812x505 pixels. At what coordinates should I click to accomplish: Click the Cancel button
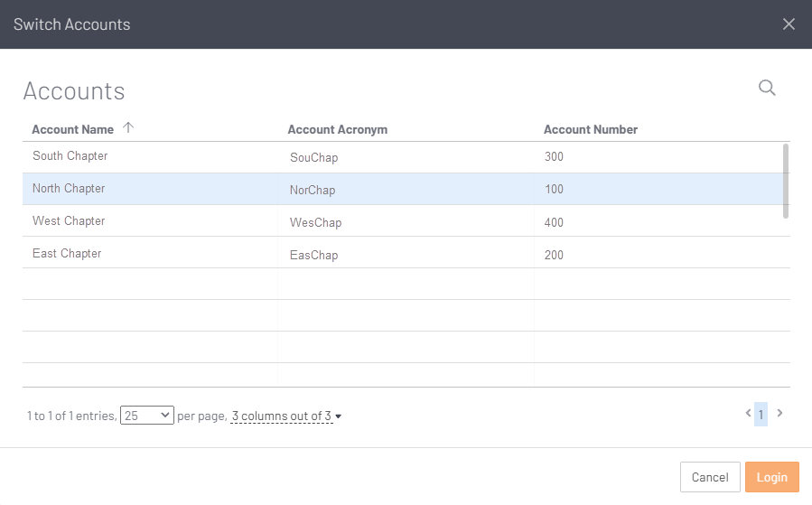710,477
